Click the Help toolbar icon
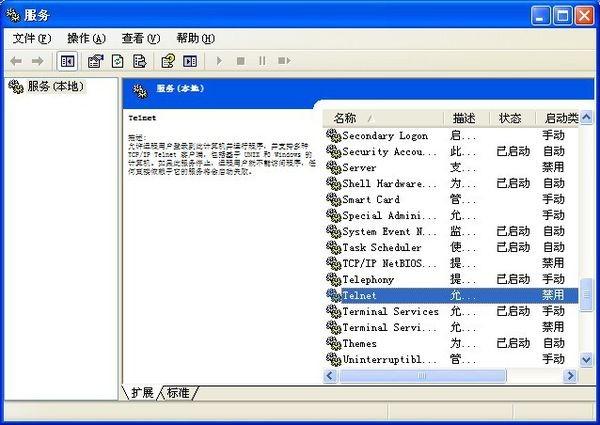 168,61
